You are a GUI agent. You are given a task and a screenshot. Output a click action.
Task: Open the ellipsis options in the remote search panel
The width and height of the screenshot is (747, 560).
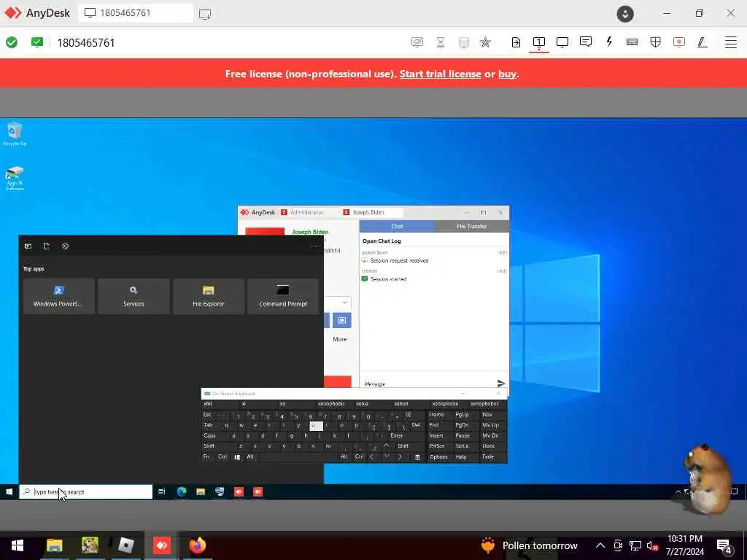click(314, 246)
